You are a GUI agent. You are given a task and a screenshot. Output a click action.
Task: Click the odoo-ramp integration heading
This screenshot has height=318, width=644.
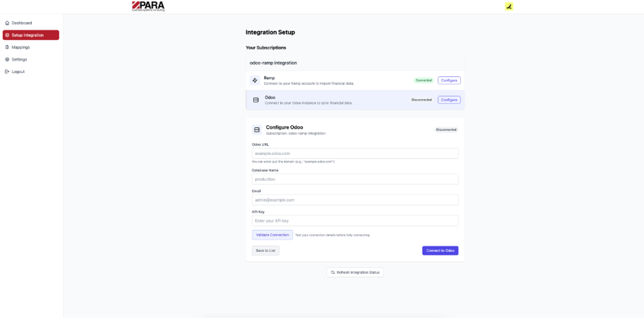[x=273, y=63]
